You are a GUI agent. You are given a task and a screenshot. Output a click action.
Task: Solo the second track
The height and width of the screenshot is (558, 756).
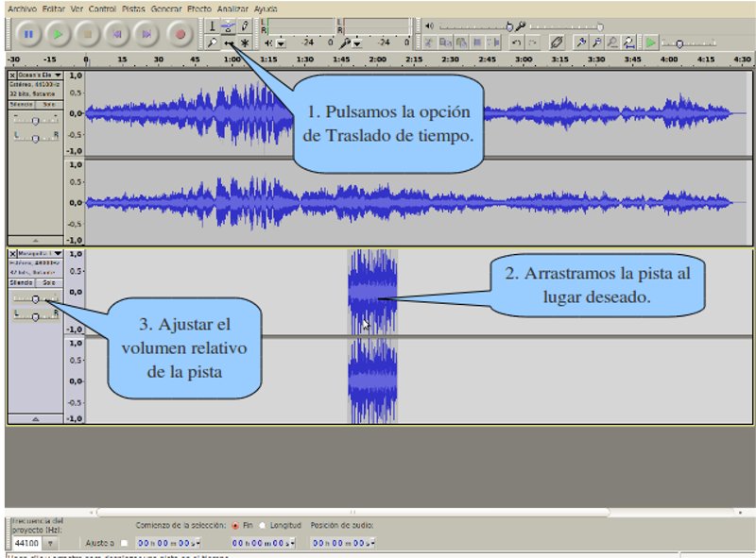pyautogui.click(x=47, y=283)
